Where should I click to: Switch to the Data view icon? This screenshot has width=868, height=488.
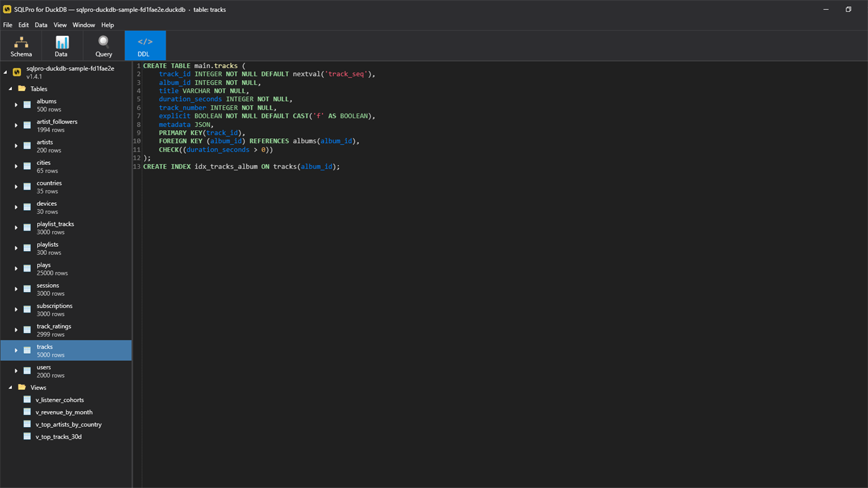(62, 42)
